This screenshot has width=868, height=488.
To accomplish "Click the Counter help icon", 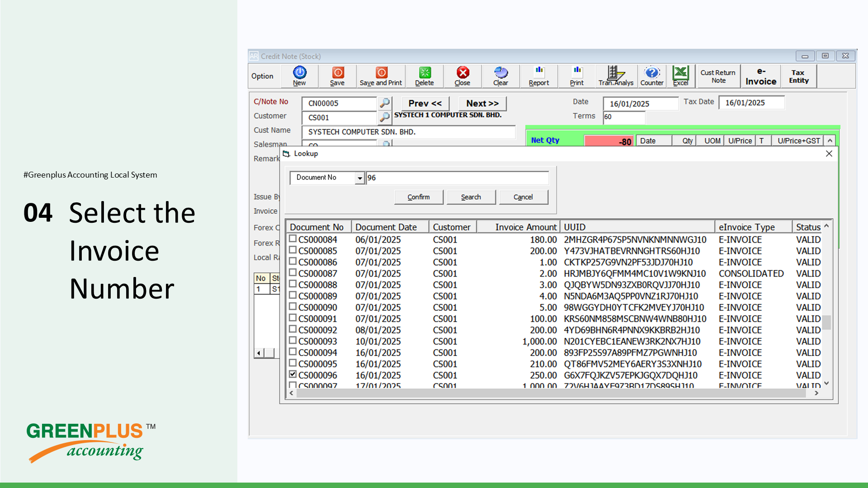I will (652, 75).
